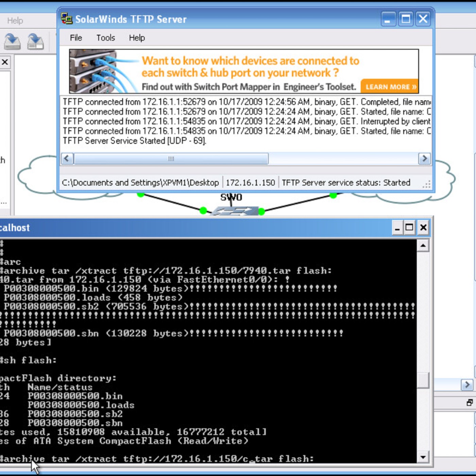Click the right scroll arrow of the log viewer
The height and width of the screenshot is (476, 476).
[425, 158]
